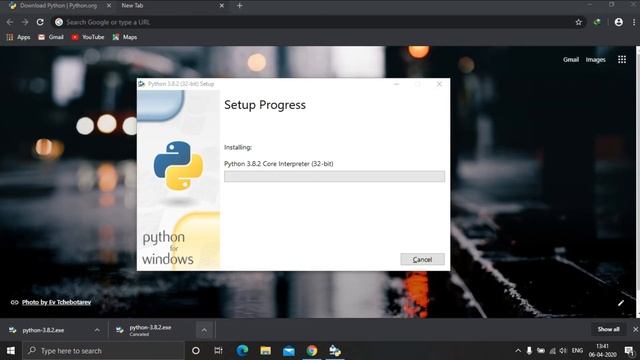The image size is (640, 360).
Task: Go forward in browser history
Action: [25, 22]
